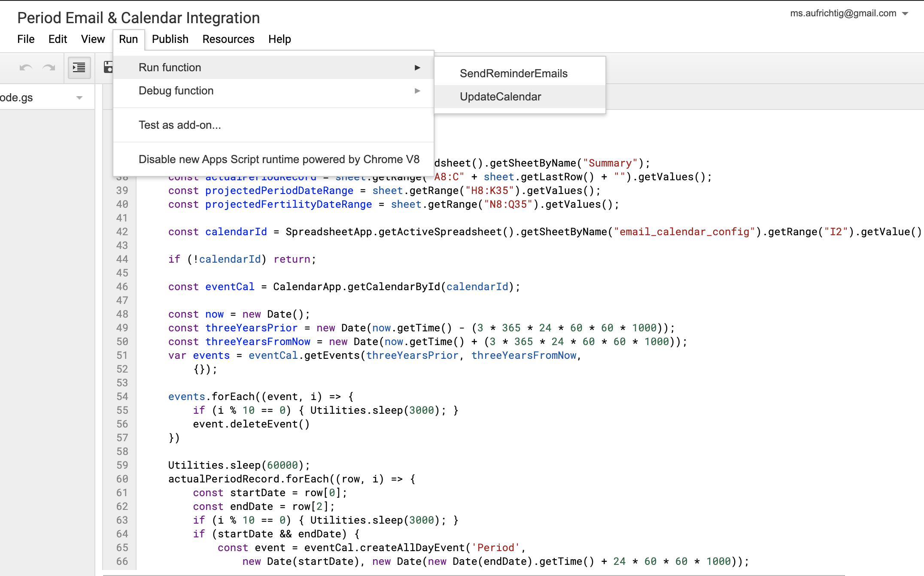The width and height of the screenshot is (924, 576).
Task: Expand the Debug function submenu arrow
Action: point(417,91)
